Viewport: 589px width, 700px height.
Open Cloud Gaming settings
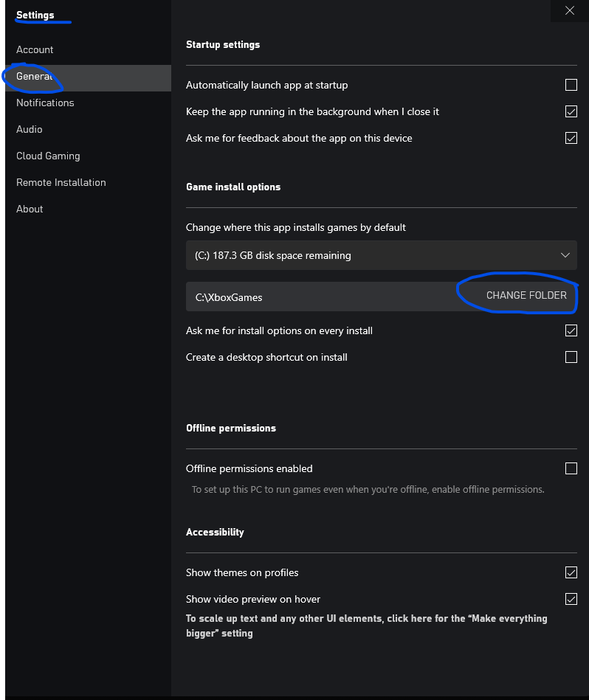(48, 156)
